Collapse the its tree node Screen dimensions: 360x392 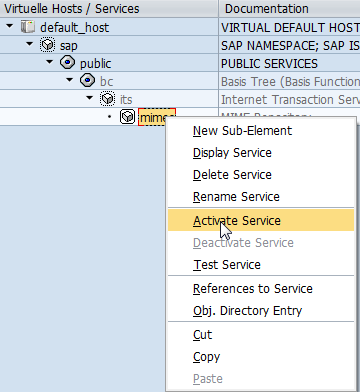click(x=90, y=98)
